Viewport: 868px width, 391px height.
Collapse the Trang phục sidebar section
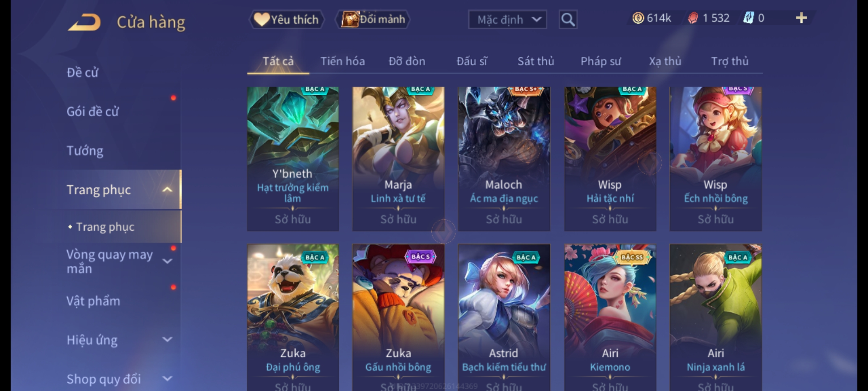click(167, 190)
